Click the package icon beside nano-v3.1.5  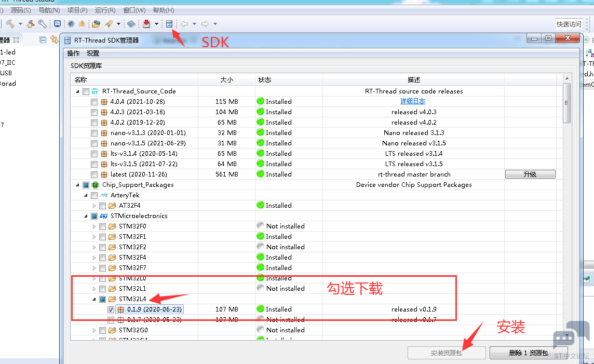pyautogui.click(x=104, y=143)
